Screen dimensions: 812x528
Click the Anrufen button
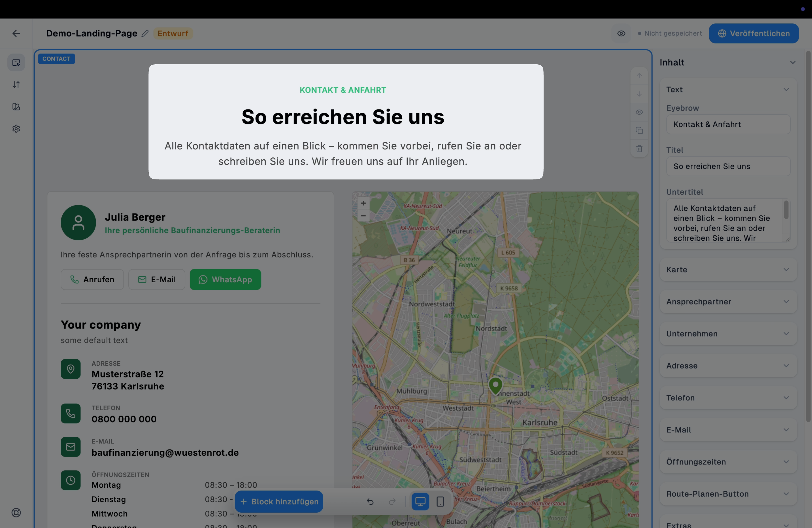pos(92,279)
